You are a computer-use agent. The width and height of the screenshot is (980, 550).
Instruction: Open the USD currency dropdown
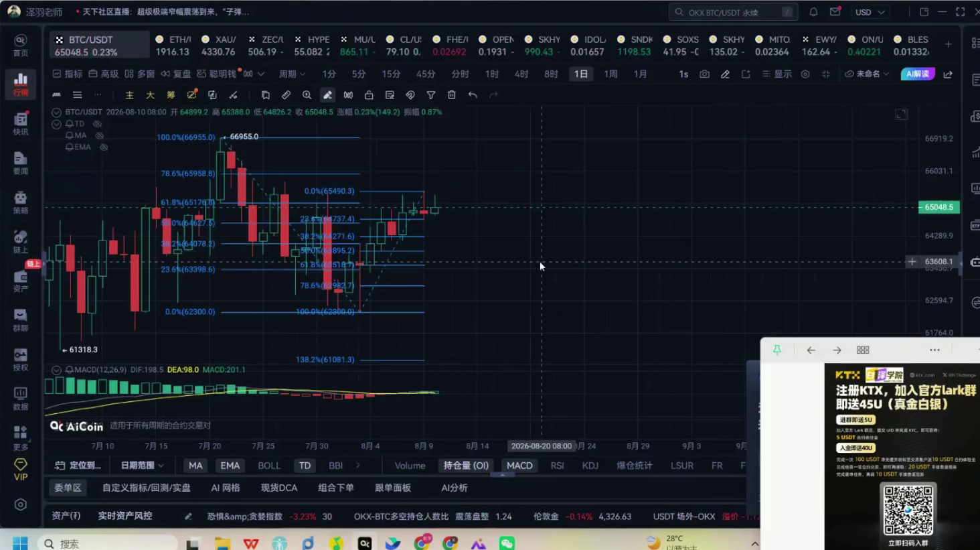pyautogui.click(x=870, y=12)
